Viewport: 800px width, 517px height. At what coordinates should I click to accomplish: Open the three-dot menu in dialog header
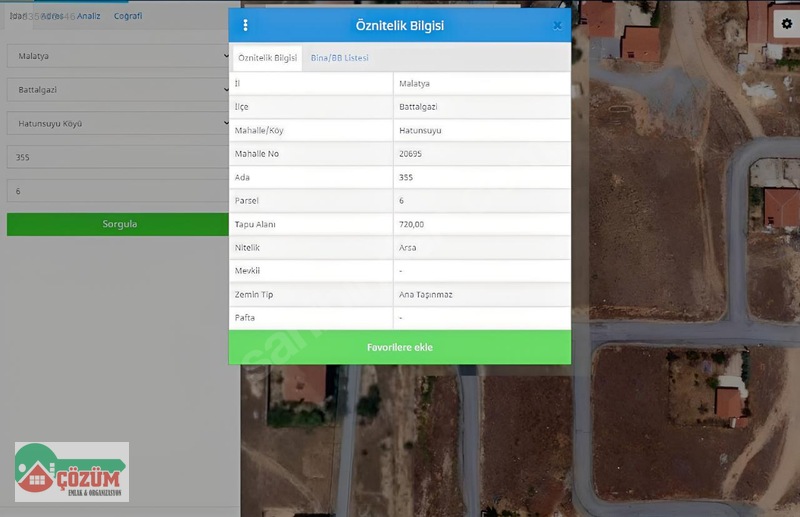click(245, 25)
